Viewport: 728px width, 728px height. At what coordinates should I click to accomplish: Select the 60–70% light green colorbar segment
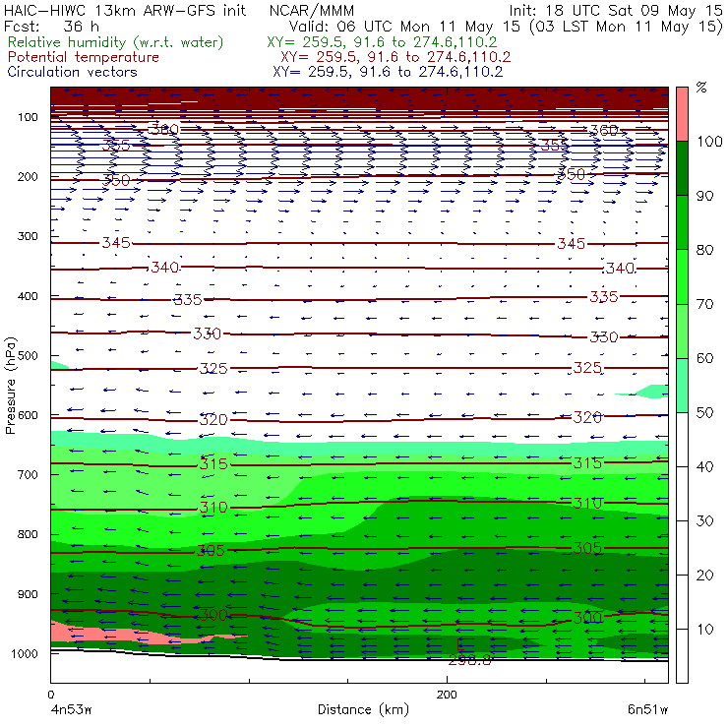(x=682, y=331)
